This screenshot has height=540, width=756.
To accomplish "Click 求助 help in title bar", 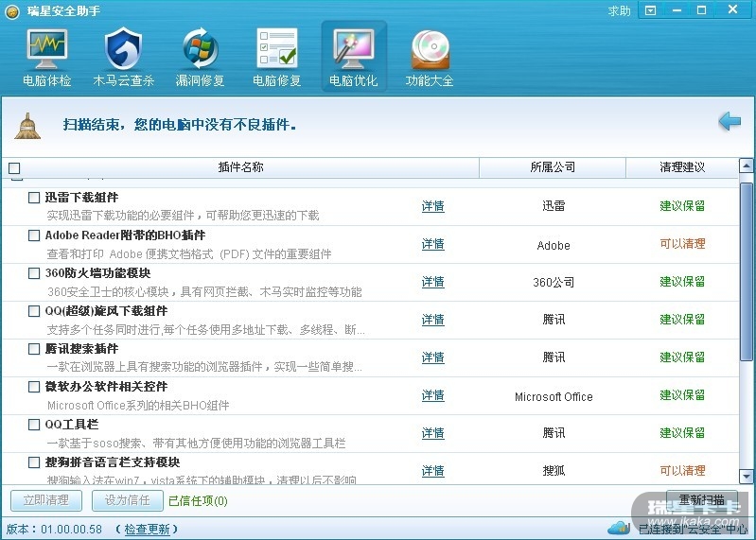I will pyautogui.click(x=619, y=10).
